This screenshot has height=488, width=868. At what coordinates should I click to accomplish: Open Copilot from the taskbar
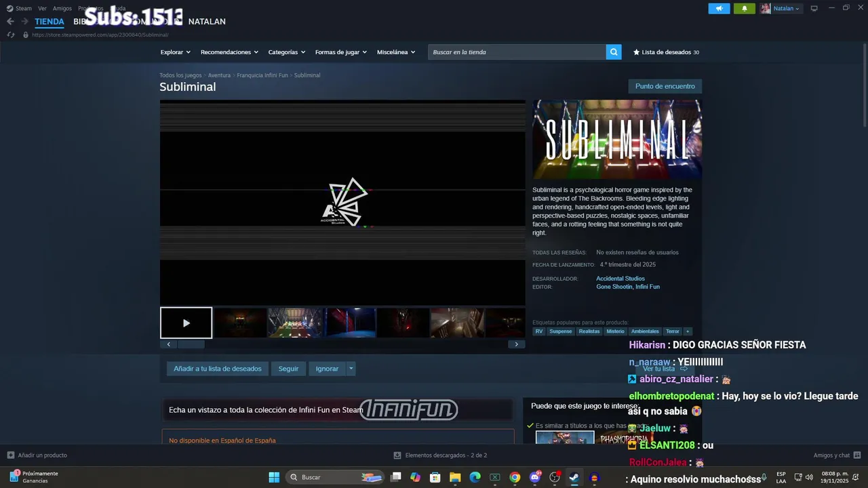(x=416, y=477)
